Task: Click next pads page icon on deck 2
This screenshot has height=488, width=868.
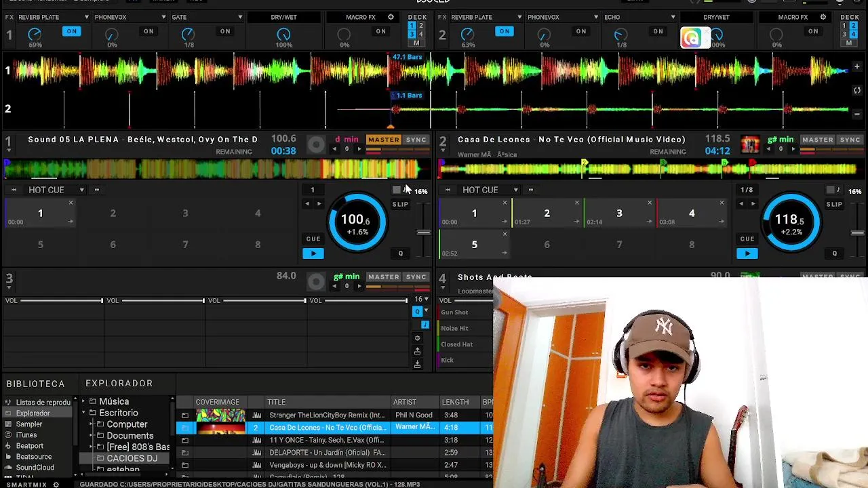Action: point(530,190)
